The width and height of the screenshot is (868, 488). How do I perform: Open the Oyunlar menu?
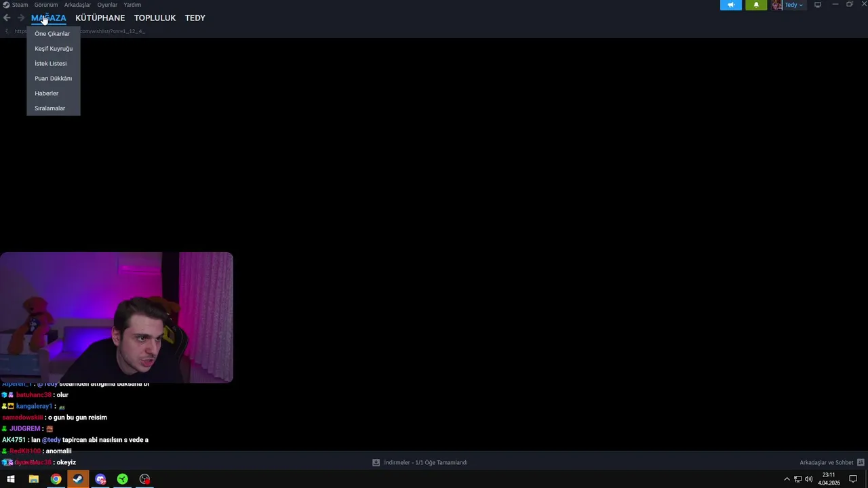point(107,5)
